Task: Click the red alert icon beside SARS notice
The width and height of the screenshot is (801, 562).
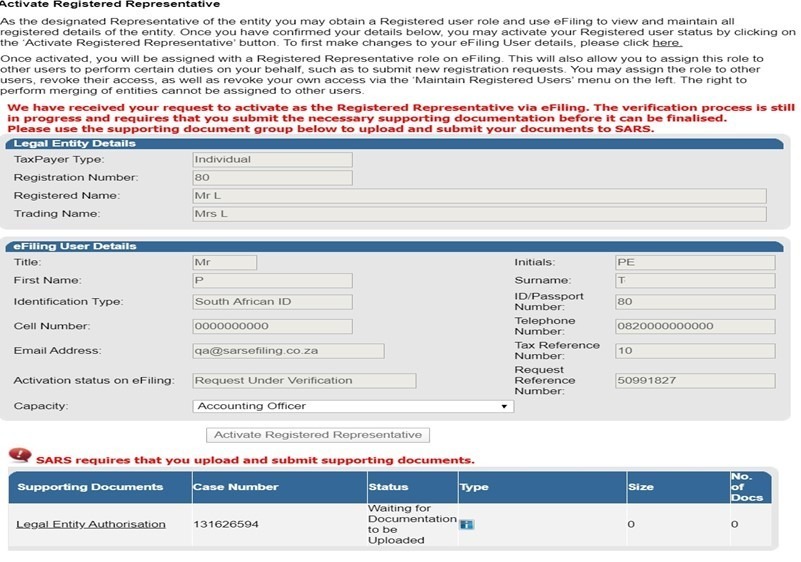Action: 20,455
